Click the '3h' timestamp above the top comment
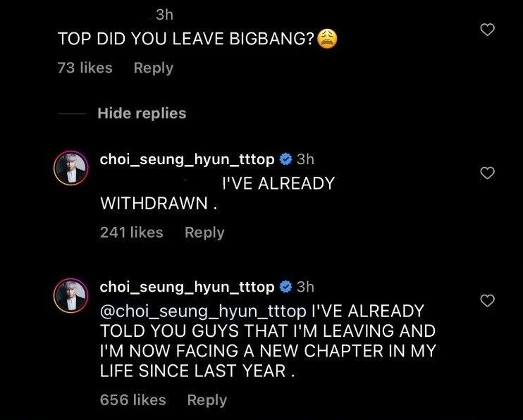 point(164,14)
